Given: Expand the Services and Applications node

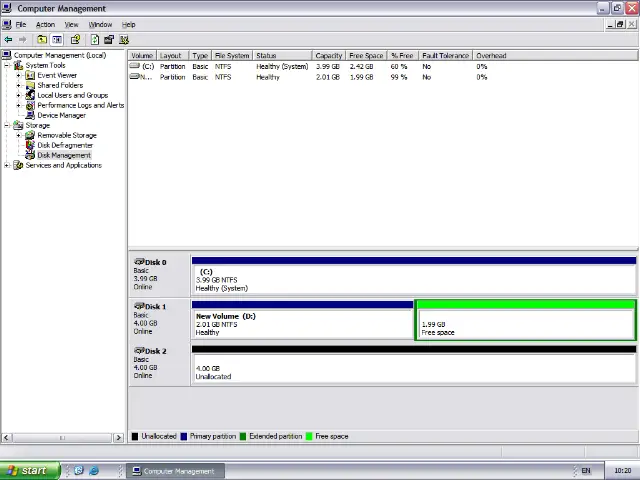Looking at the screenshot, I should (7, 165).
